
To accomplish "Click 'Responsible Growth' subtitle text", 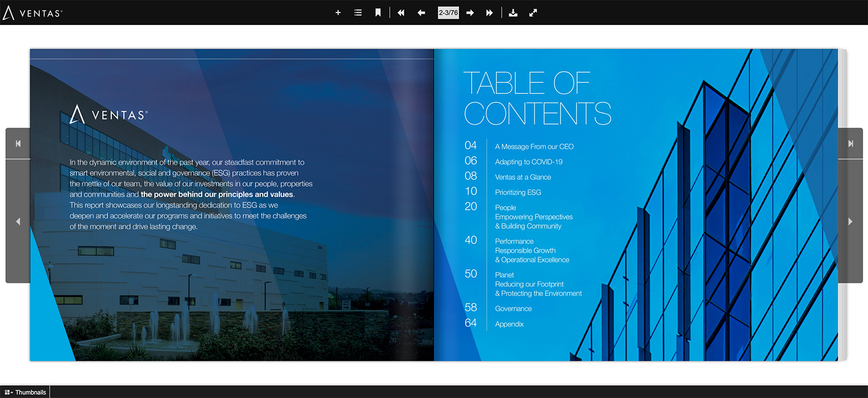I will click(525, 251).
